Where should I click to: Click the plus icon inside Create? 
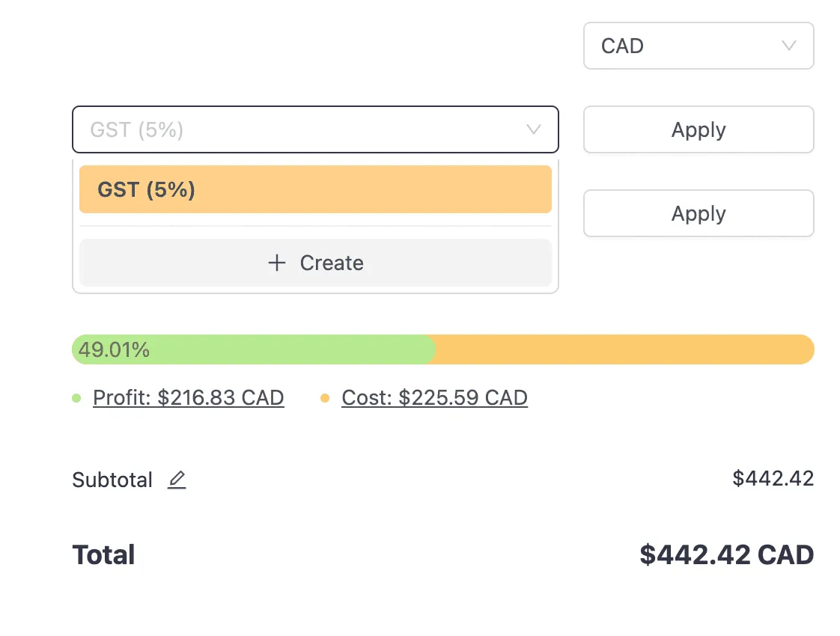point(277,263)
